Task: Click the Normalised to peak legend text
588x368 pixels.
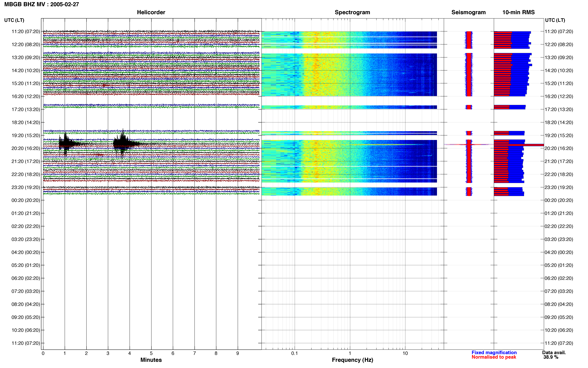Action: point(494,357)
